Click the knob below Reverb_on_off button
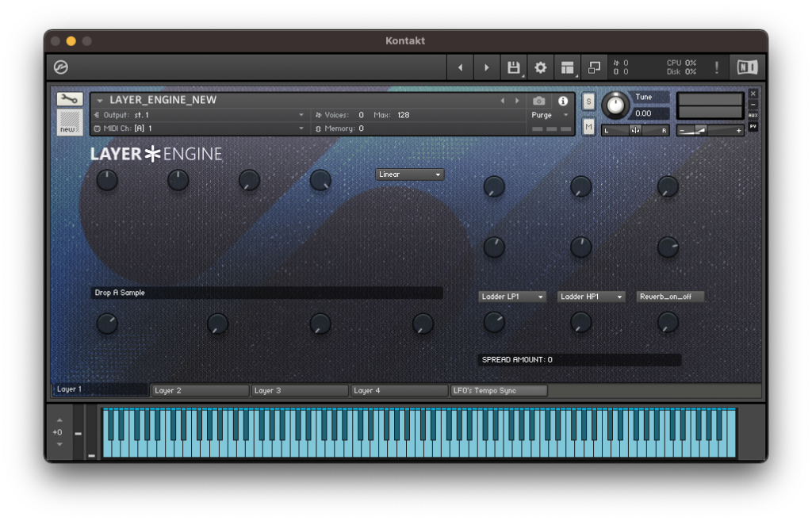Viewport: 812px width, 521px height. click(x=668, y=322)
